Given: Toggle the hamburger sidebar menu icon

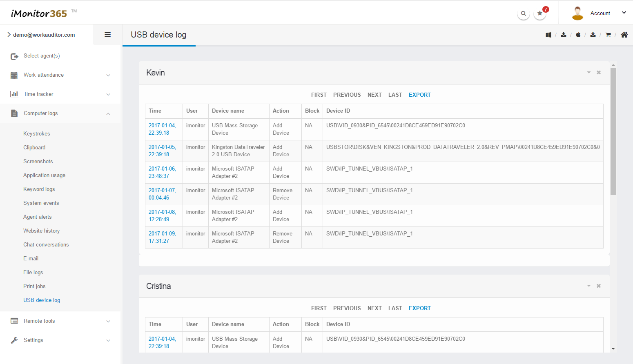Looking at the screenshot, I should click(108, 35).
